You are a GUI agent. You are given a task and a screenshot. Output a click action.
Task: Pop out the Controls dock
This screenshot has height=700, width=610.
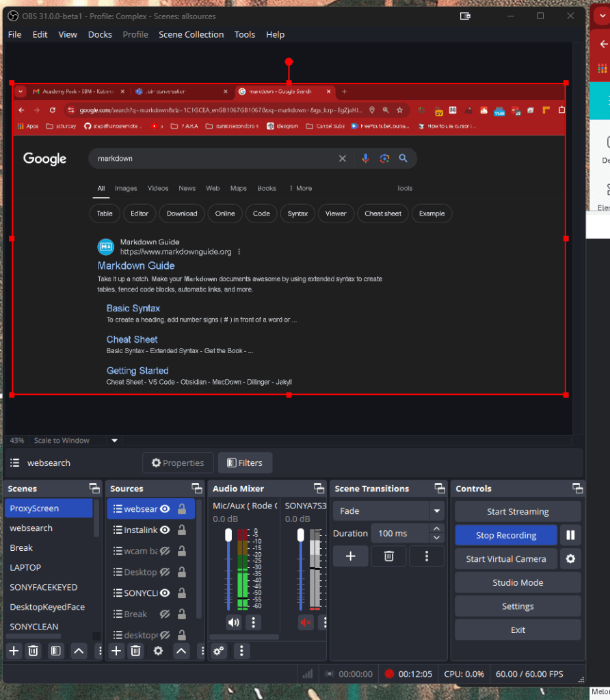click(578, 489)
